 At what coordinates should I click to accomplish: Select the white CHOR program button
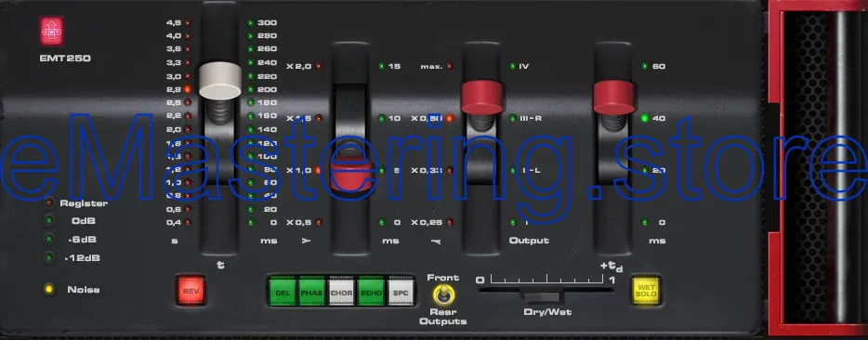tap(342, 292)
